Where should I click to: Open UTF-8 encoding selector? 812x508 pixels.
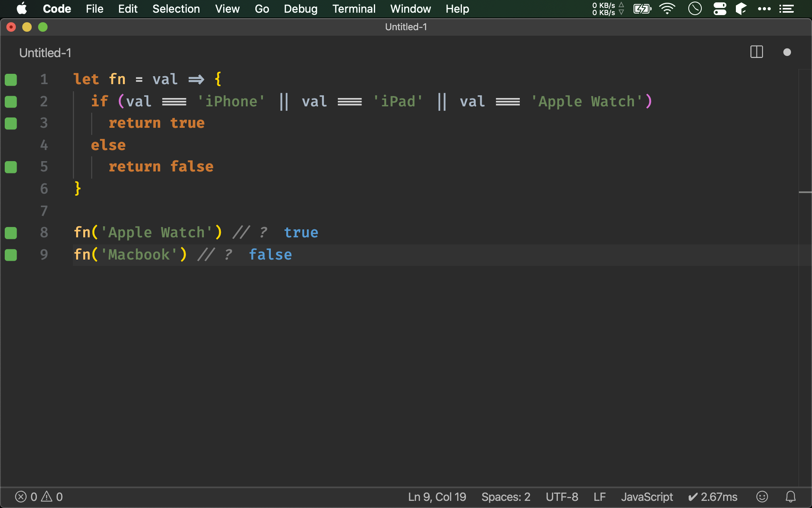point(562,496)
